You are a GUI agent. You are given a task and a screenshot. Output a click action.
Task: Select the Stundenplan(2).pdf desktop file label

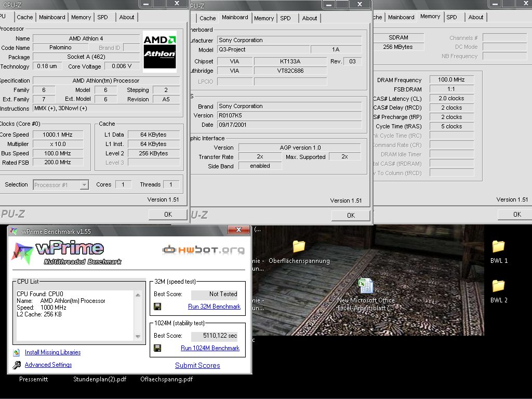click(100, 379)
